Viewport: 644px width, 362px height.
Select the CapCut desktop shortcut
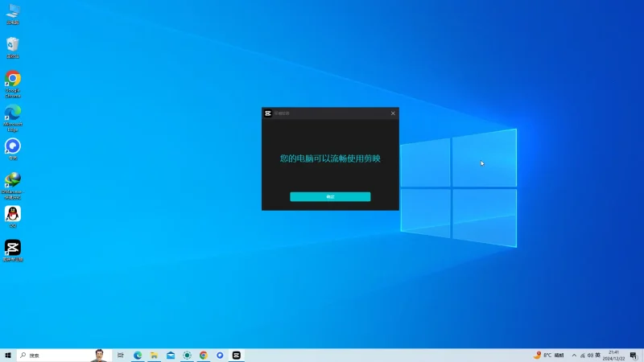(13, 249)
